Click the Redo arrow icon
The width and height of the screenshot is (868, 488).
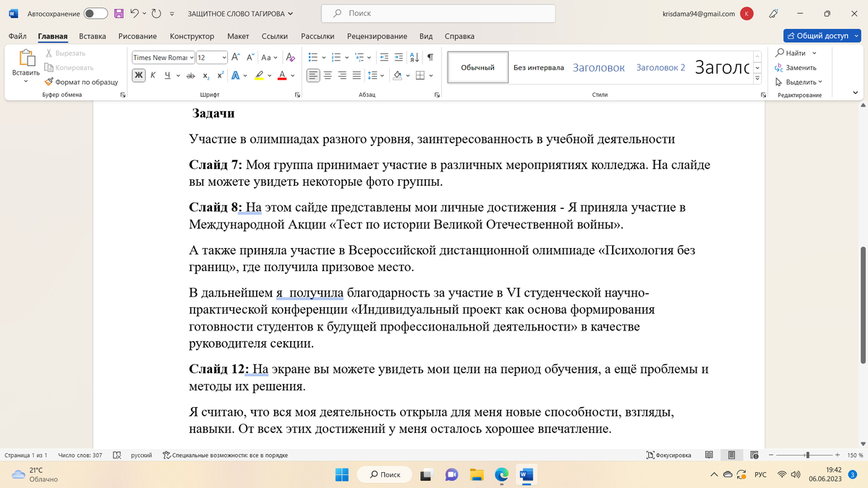click(156, 14)
